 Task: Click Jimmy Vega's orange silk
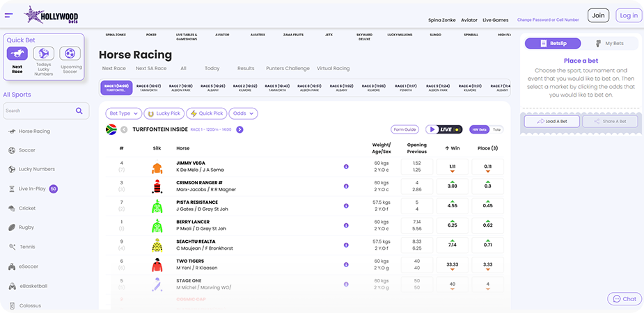click(x=157, y=168)
